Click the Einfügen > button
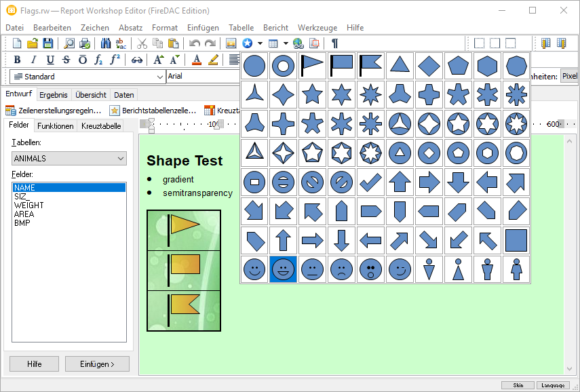580x392 pixels. tap(97, 364)
